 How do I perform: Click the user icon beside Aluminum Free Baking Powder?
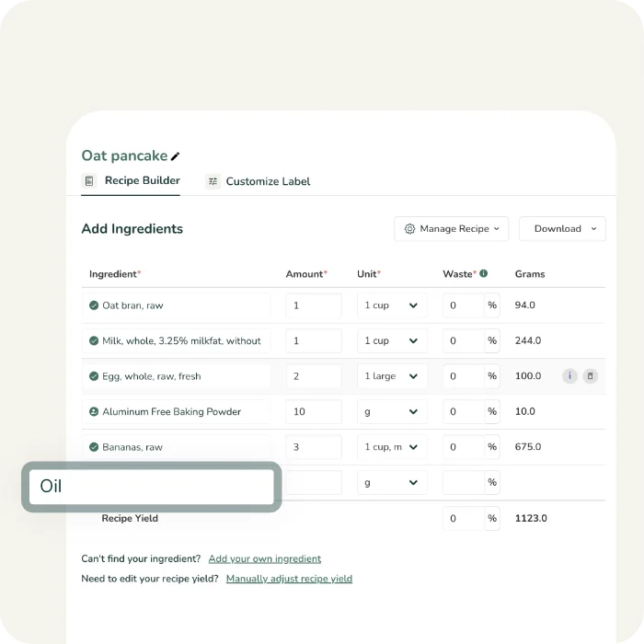coord(94,412)
